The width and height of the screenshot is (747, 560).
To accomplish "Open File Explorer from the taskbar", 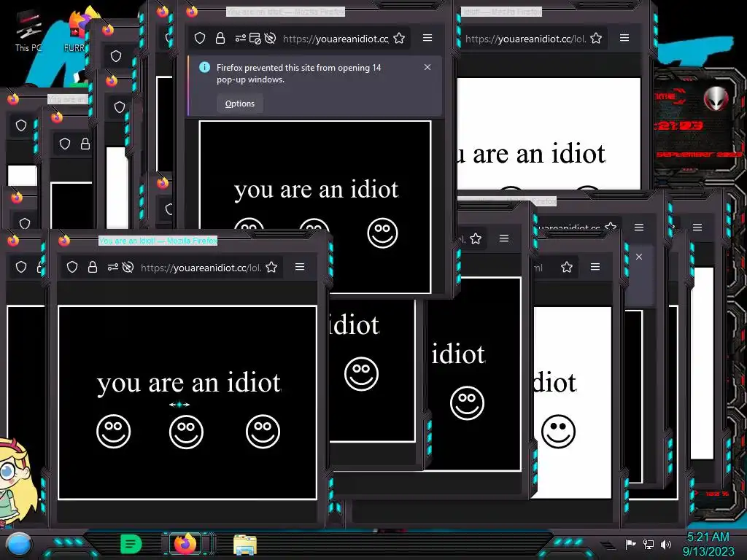I will tap(245, 545).
